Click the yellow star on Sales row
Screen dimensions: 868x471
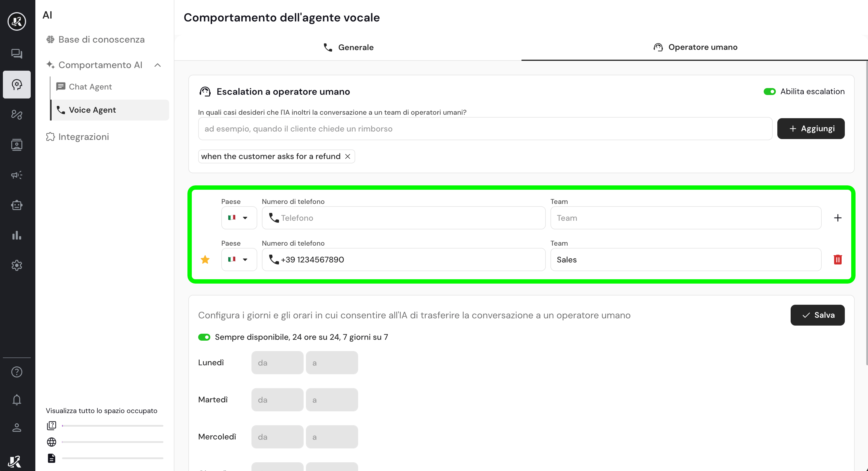tap(205, 260)
